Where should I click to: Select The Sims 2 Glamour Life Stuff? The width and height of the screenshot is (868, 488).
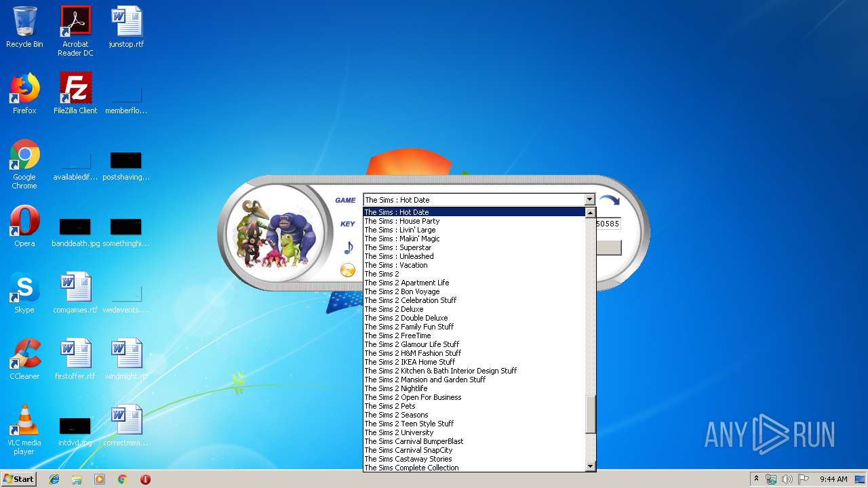tap(474, 344)
